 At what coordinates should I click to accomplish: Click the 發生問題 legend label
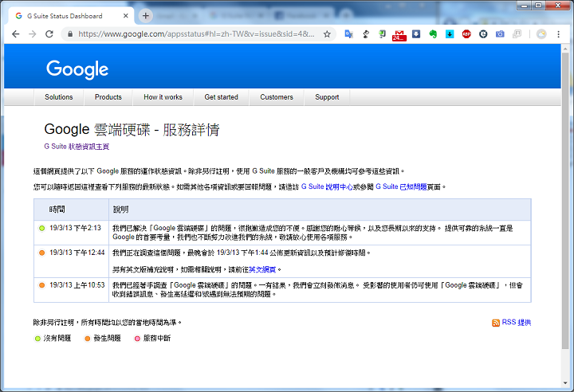pyautogui.click(x=107, y=338)
